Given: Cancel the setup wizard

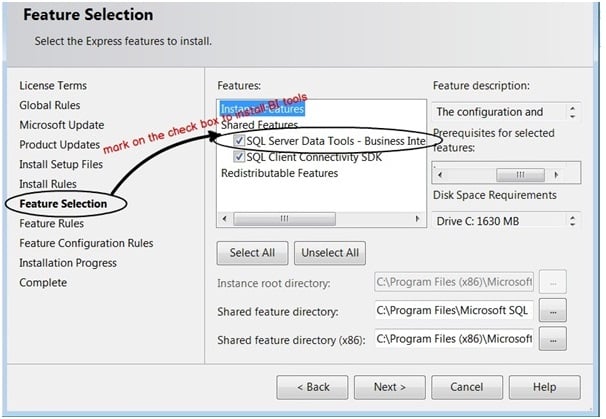Looking at the screenshot, I should tap(467, 387).
